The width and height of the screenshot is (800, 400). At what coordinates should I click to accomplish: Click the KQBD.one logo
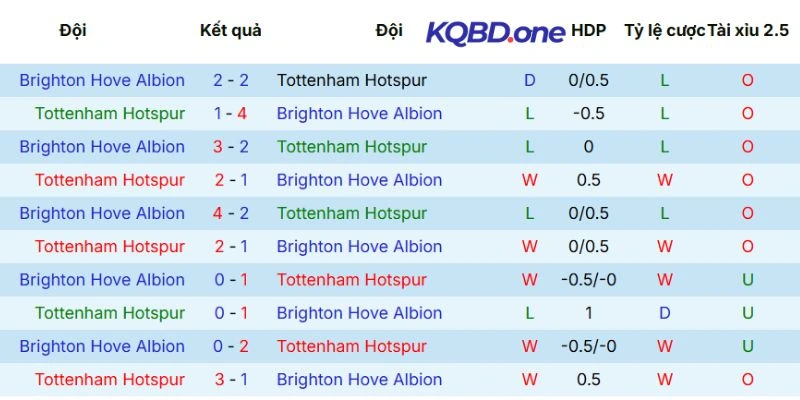click(495, 32)
